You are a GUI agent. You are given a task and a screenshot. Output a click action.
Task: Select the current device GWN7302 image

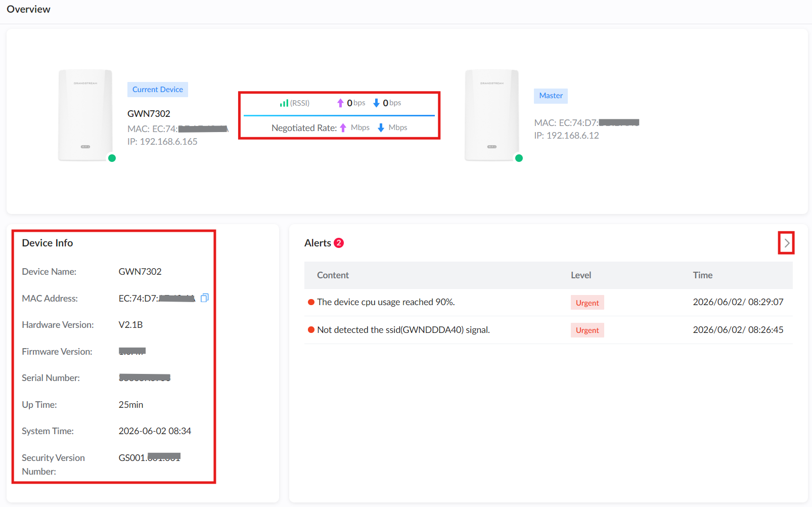[x=85, y=115]
